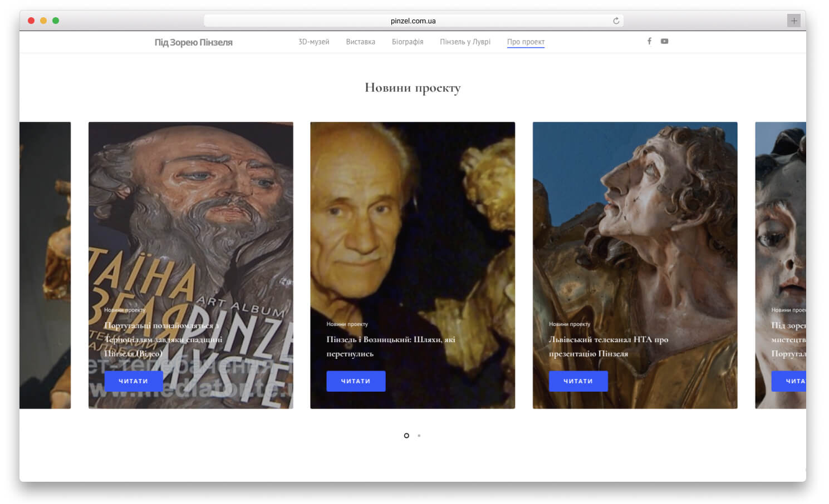Select the first carousel pagination dot
The width and height of the screenshot is (829, 504).
pyautogui.click(x=406, y=436)
